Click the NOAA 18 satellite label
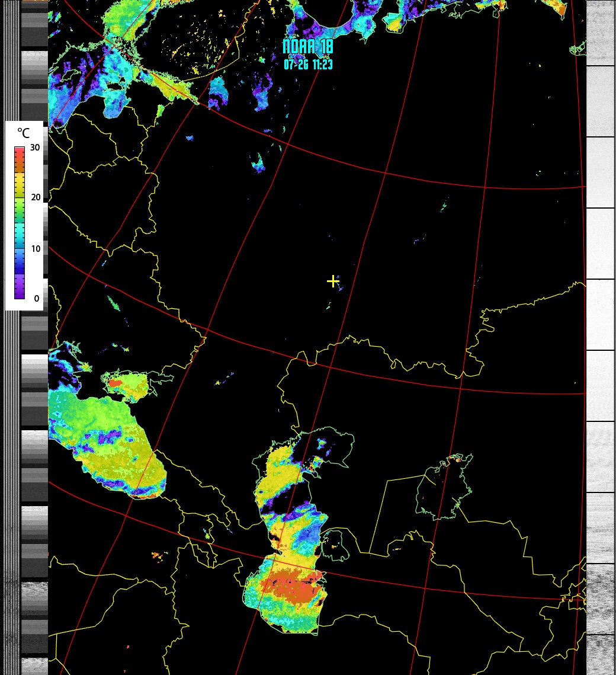The height and width of the screenshot is (675, 616). click(308, 47)
